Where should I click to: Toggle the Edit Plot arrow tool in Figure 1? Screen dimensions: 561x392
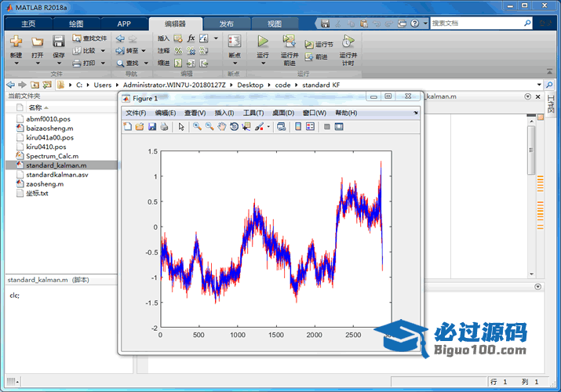click(x=181, y=126)
